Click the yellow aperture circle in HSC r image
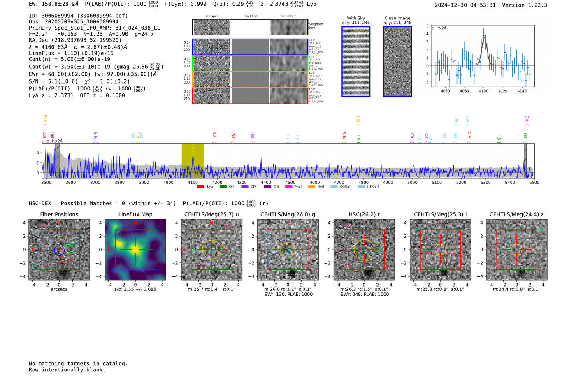Viewport: 576px width, 392px height. coord(364,249)
